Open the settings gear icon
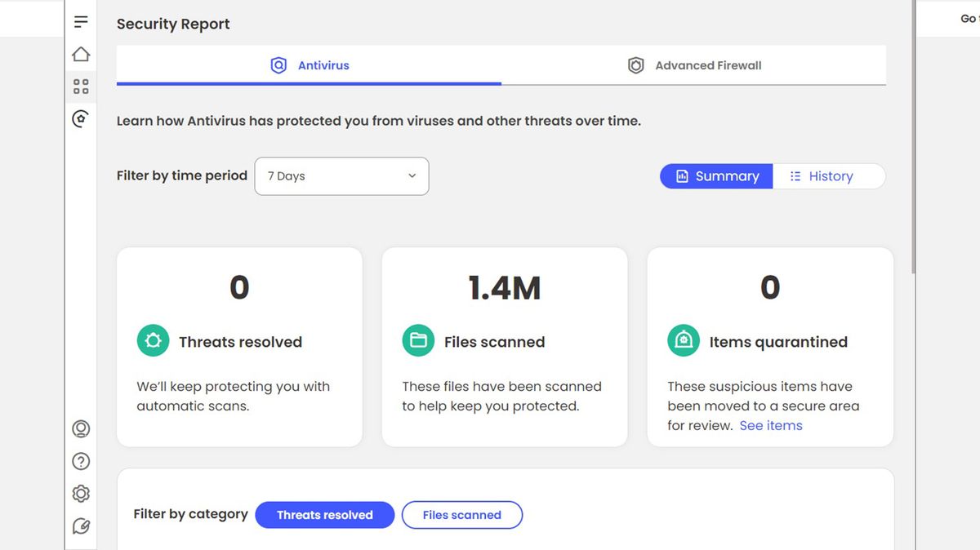 [x=80, y=493]
